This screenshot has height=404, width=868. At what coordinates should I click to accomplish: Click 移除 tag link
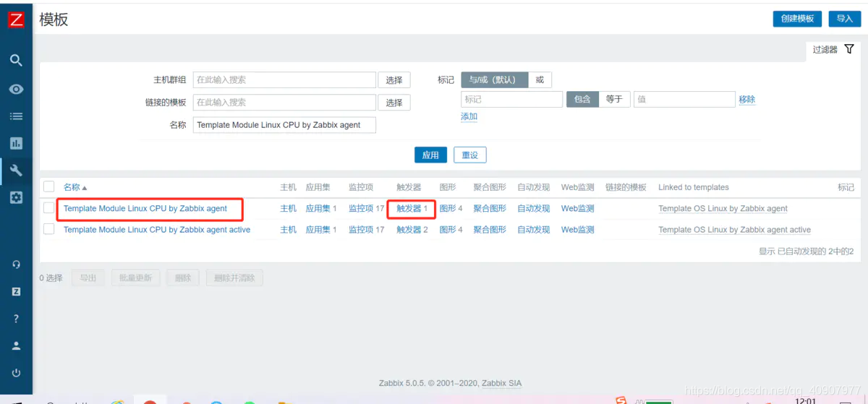click(747, 100)
